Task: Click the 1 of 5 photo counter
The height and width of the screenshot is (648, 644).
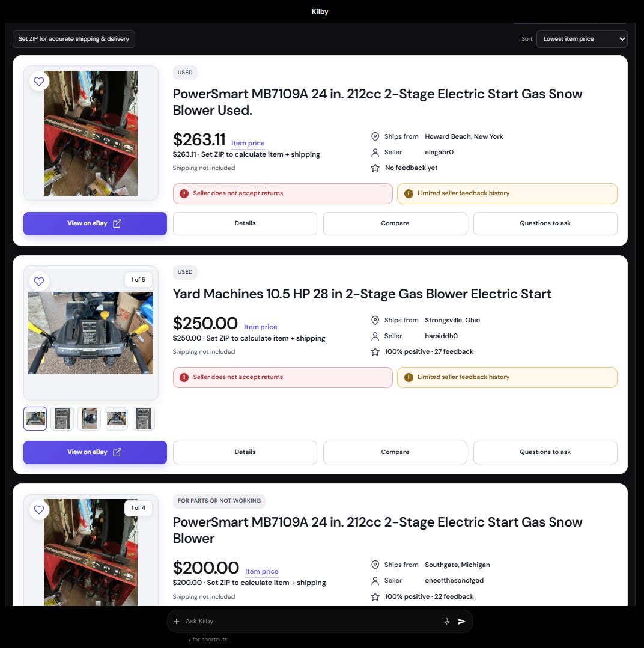Action: (x=138, y=280)
